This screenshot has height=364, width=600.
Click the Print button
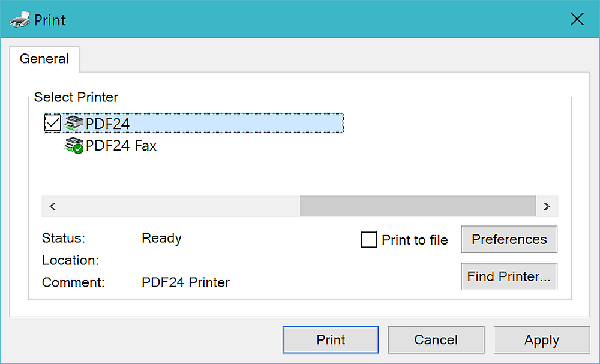(x=331, y=339)
